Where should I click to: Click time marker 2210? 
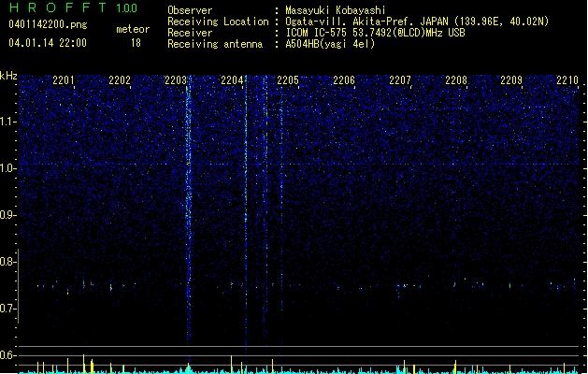(x=567, y=79)
